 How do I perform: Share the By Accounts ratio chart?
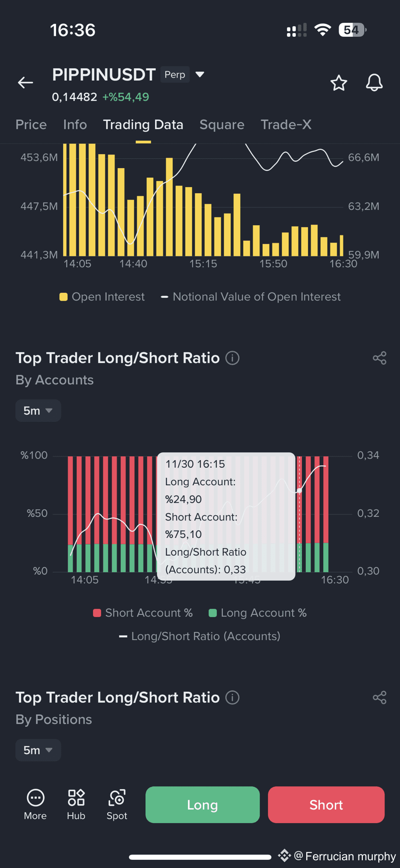pos(380,358)
